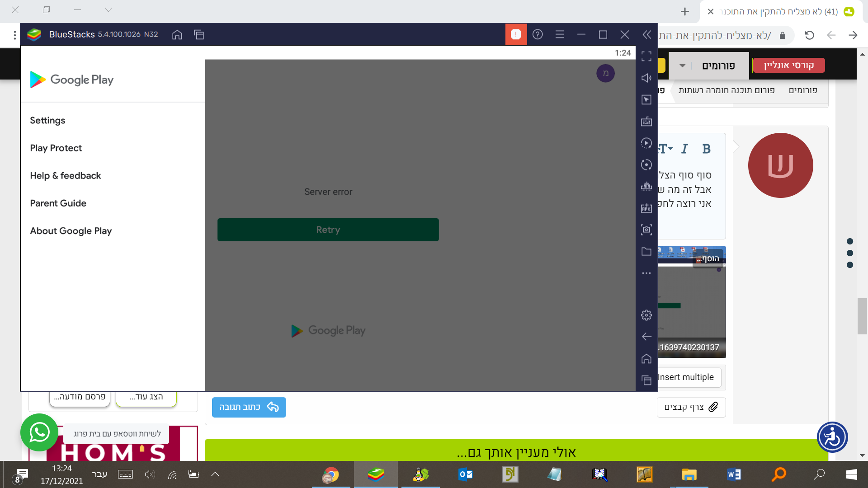Collapse the BlueStacks side toolbar

coord(646,34)
